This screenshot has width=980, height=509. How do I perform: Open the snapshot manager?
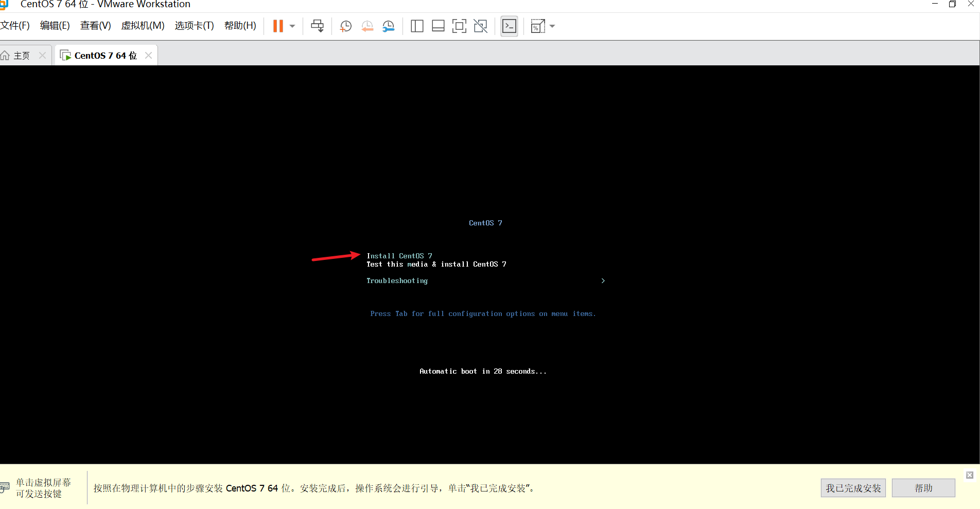tap(389, 26)
